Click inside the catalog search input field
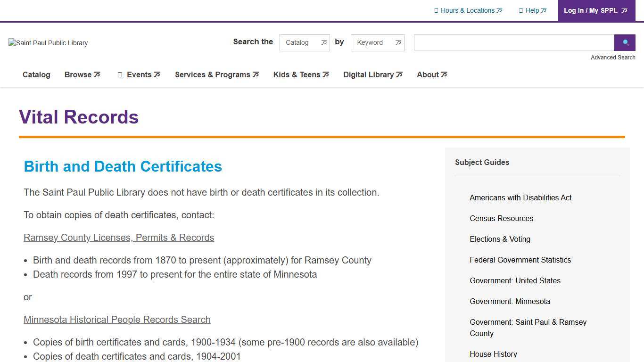 point(513,42)
